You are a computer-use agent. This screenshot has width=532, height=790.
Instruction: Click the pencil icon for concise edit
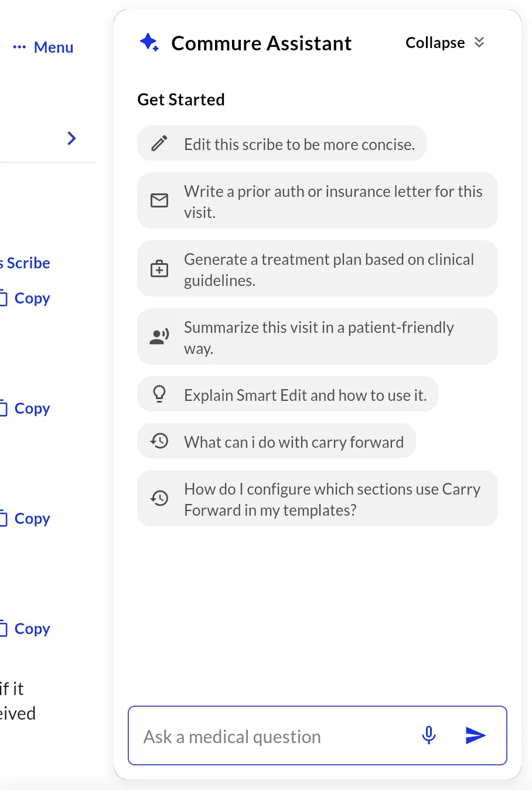tap(159, 144)
